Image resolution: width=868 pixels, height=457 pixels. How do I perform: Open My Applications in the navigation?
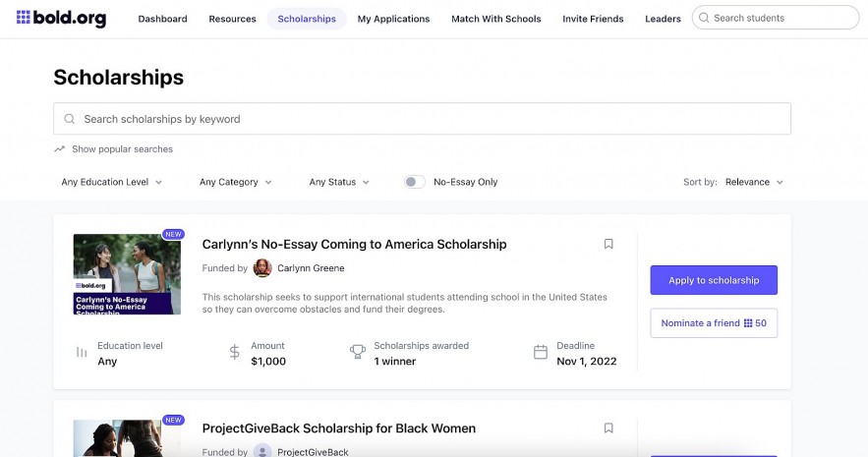click(x=393, y=19)
